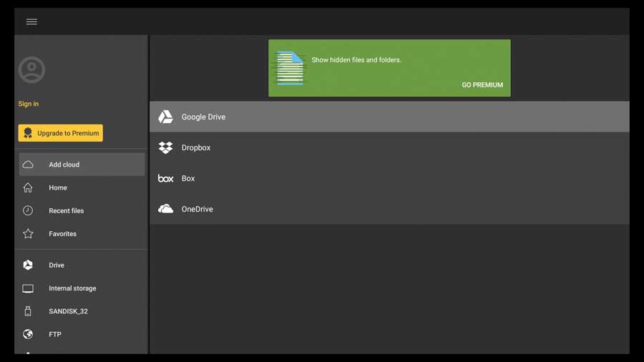Open Drive storage in sidebar

tap(57, 265)
